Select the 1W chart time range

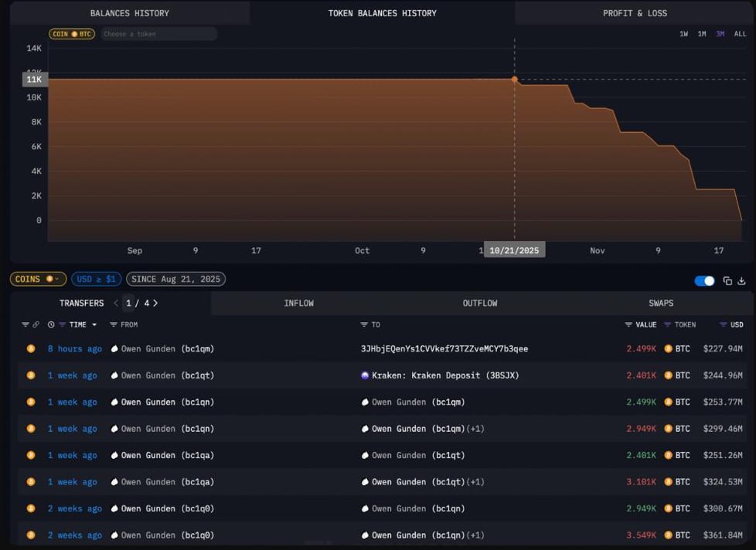[x=683, y=34]
